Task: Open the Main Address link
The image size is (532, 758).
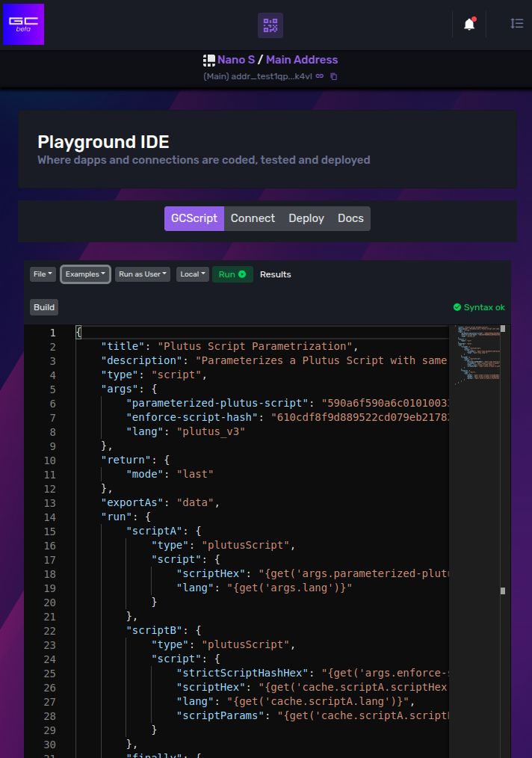Action: [x=302, y=60]
